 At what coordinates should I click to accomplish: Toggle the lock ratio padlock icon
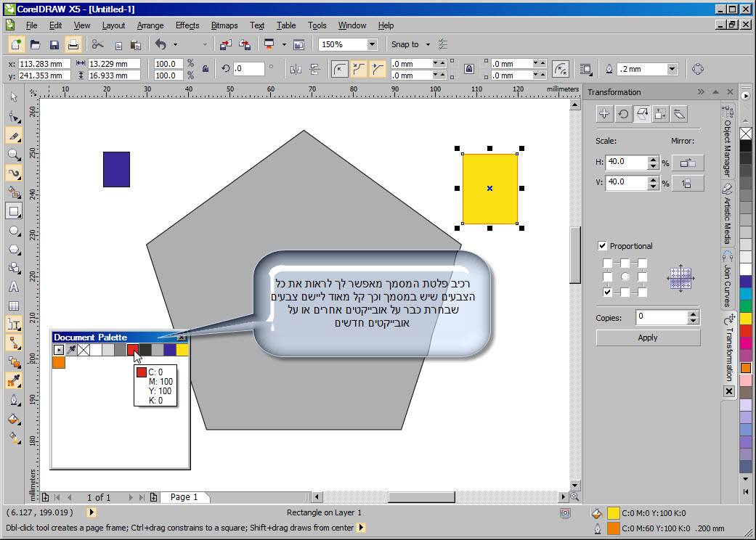[x=206, y=69]
